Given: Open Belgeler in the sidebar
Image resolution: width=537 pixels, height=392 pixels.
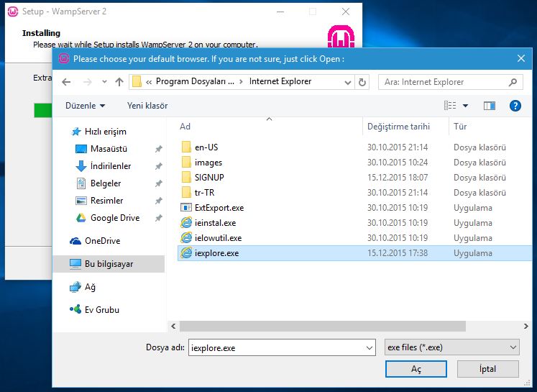Looking at the screenshot, I should pyautogui.click(x=106, y=183).
